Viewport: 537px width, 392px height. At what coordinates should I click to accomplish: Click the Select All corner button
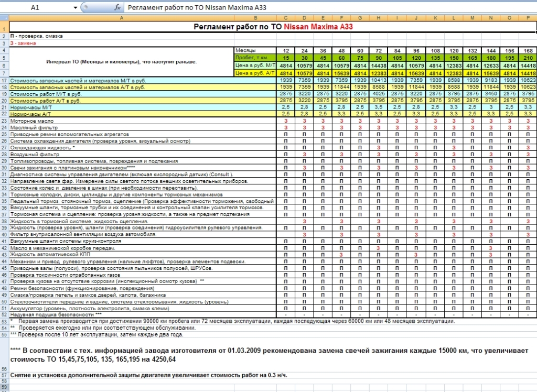pos(4,18)
